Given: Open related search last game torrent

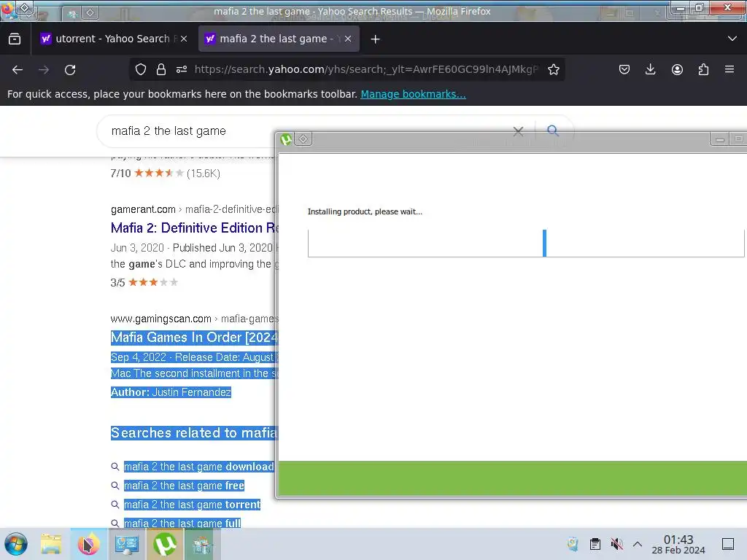Looking at the screenshot, I should click(192, 505).
